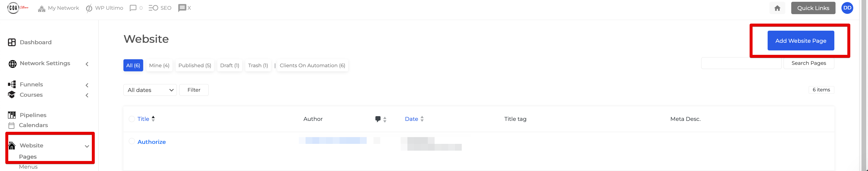This screenshot has height=171, width=868.
Task: Switch to the Published (5) filter
Action: coord(195,65)
